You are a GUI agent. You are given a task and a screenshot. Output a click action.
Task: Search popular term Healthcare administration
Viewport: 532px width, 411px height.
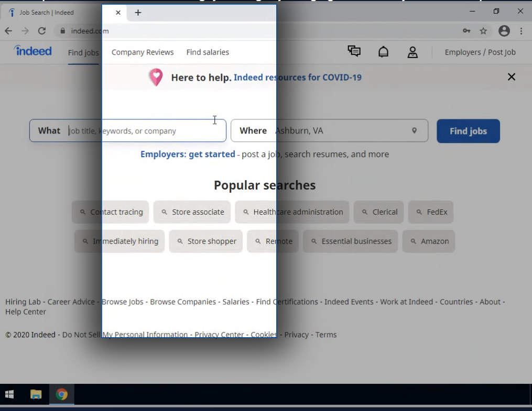(x=292, y=212)
